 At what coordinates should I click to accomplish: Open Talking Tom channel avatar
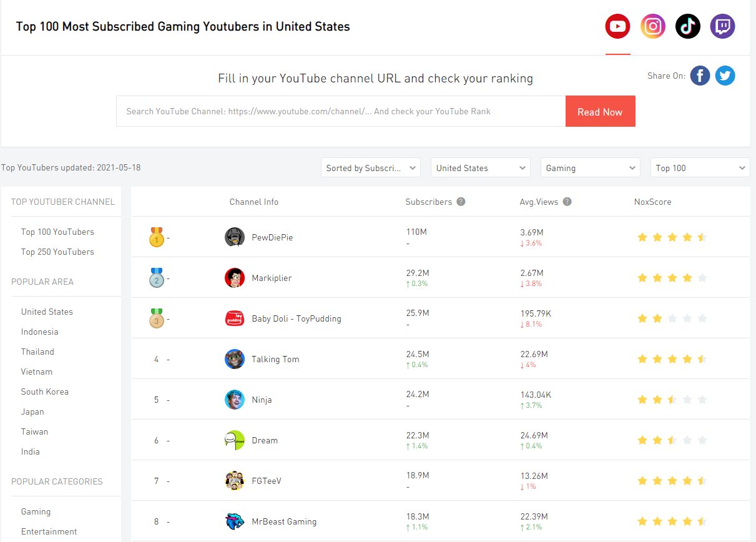pyautogui.click(x=234, y=359)
